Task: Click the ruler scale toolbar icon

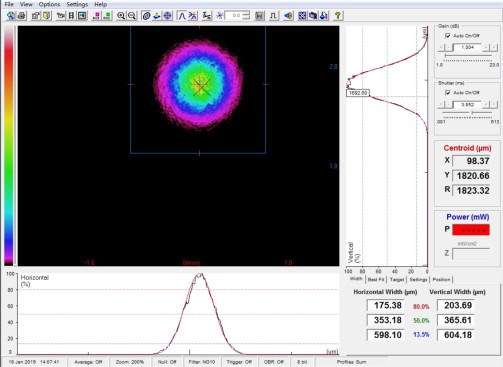Action: coord(207,15)
